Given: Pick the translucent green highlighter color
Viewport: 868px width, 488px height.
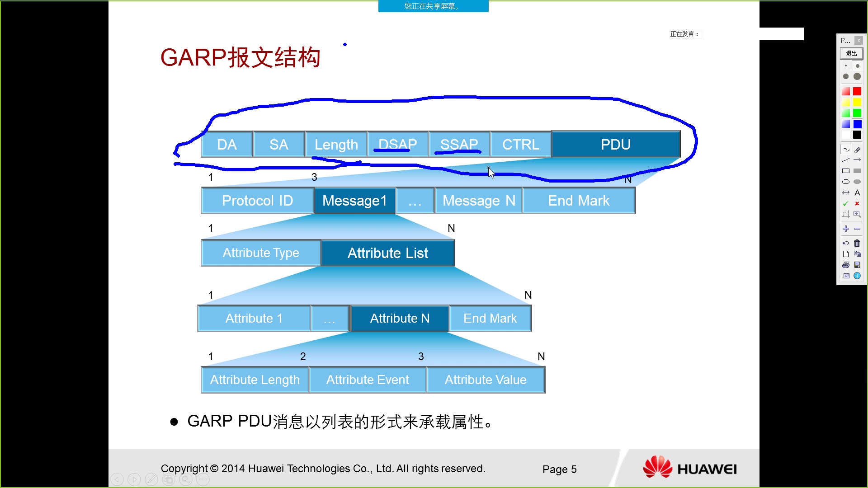Looking at the screenshot, I should [846, 113].
